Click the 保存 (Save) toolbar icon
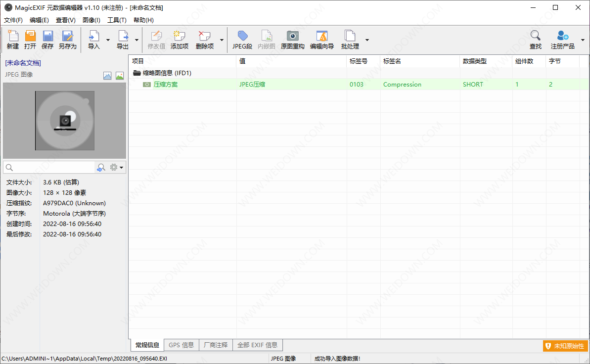Viewport: 590px width, 364px height. pyautogui.click(x=47, y=36)
